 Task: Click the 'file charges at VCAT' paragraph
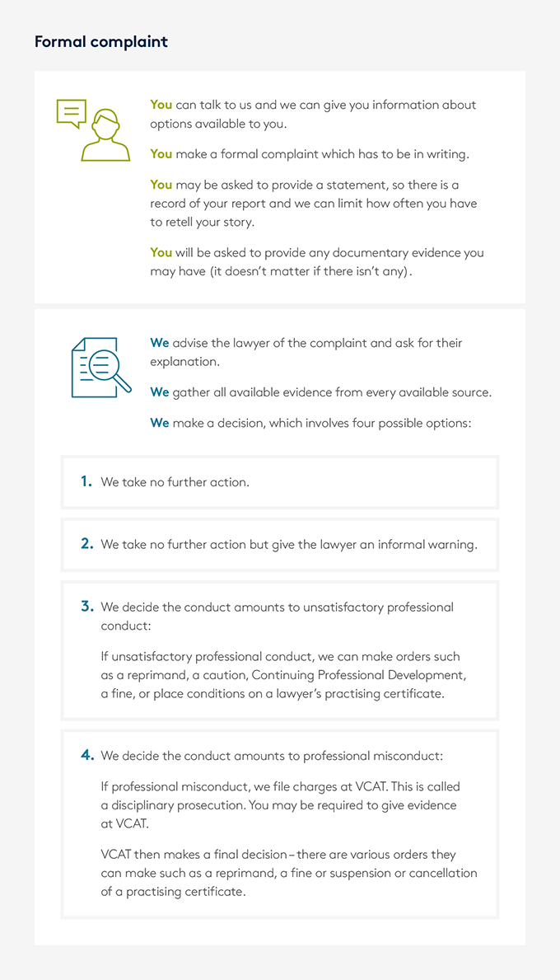coord(280,805)
